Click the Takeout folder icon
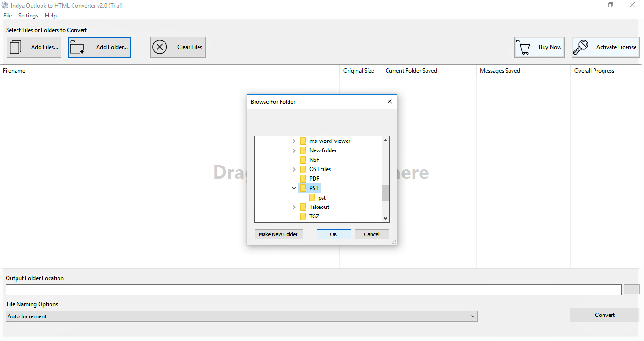 (x=303, y=207)
